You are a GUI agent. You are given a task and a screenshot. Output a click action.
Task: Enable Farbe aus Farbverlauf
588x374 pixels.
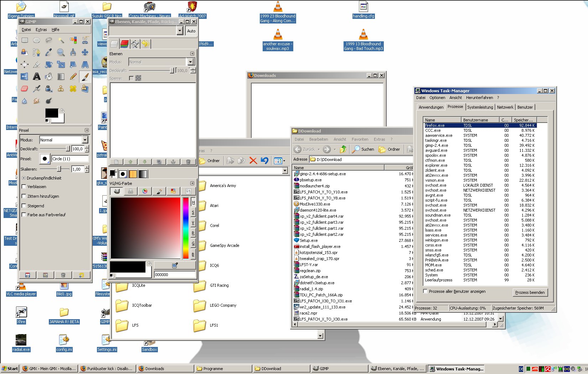24,215
